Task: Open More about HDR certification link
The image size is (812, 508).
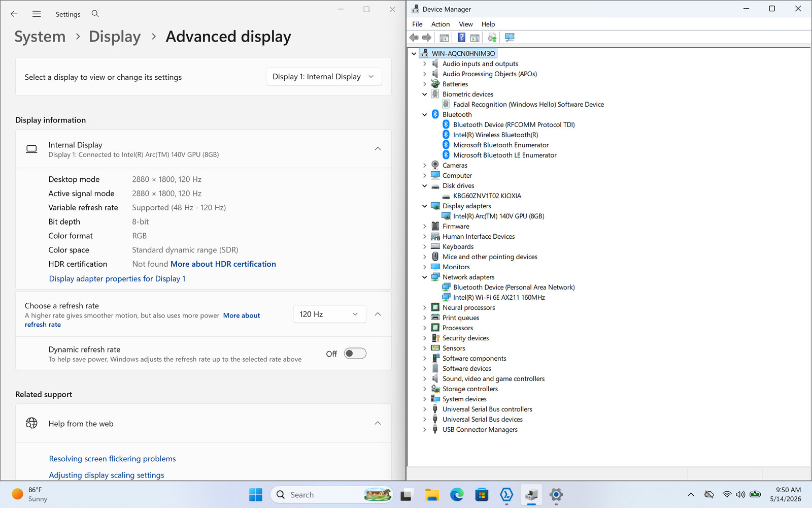Action: (x=223, y=264)
